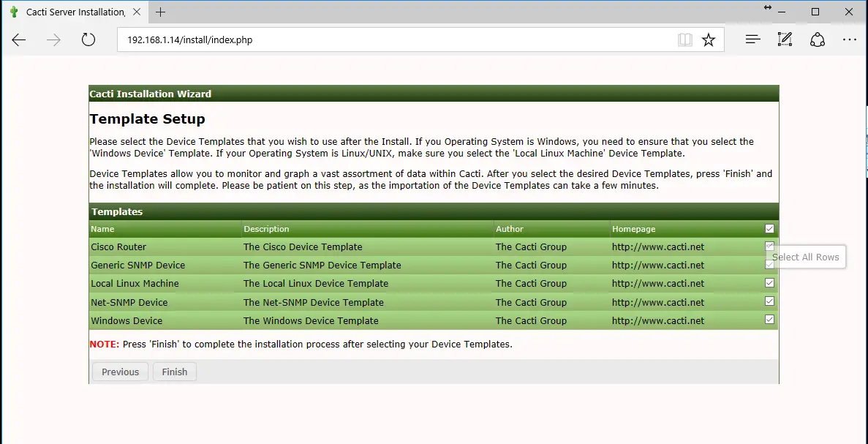Click the Previous button

click(x=120, y=372)
